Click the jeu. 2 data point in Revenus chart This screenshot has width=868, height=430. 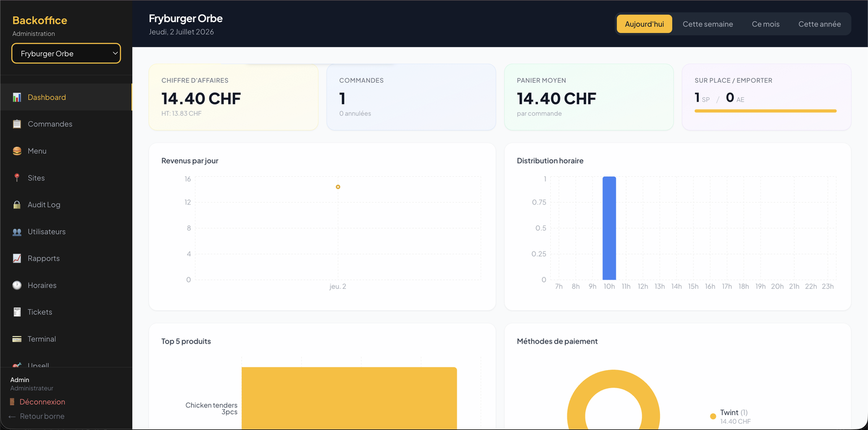pyautogui.click(x=338, y=186)
